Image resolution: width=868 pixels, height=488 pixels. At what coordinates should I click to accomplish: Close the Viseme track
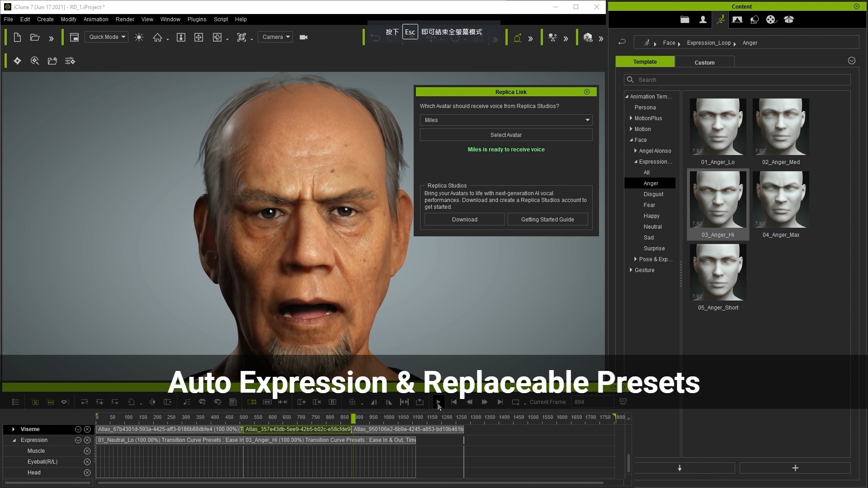pos(87,429)
